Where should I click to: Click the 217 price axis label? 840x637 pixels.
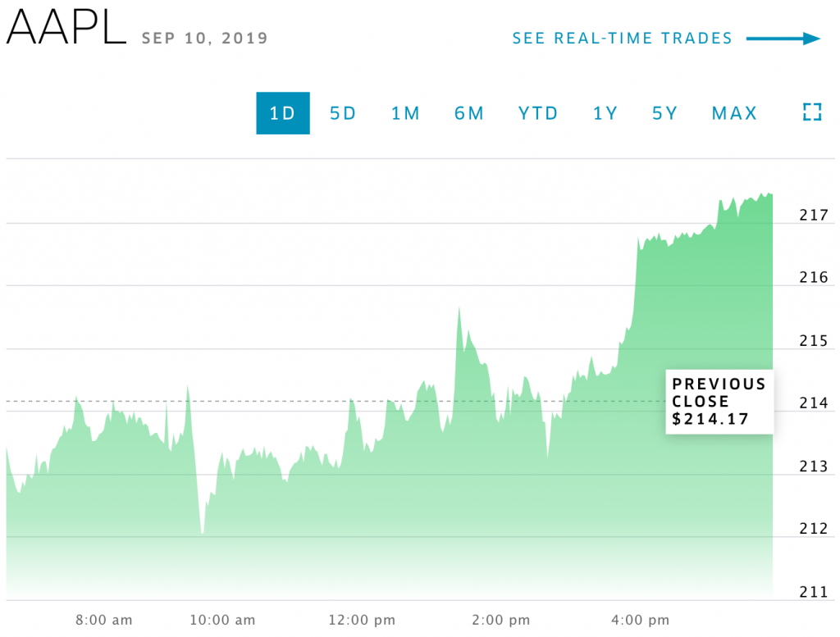[x=814, y=216]
